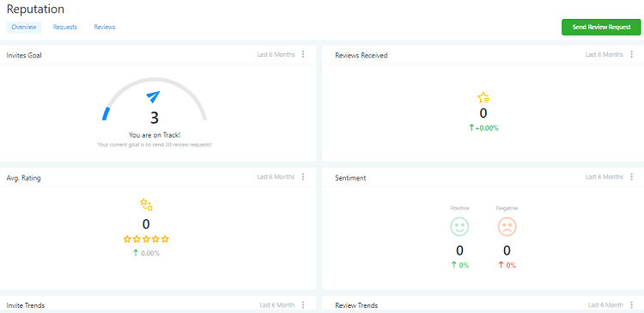Click Last 6 Month in Review Trends card

coord(605,305)
